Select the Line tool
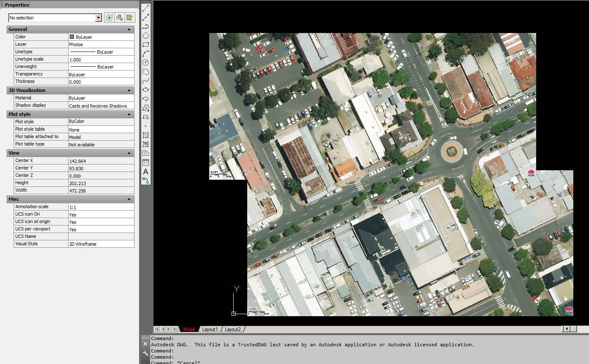 point(146,7)
